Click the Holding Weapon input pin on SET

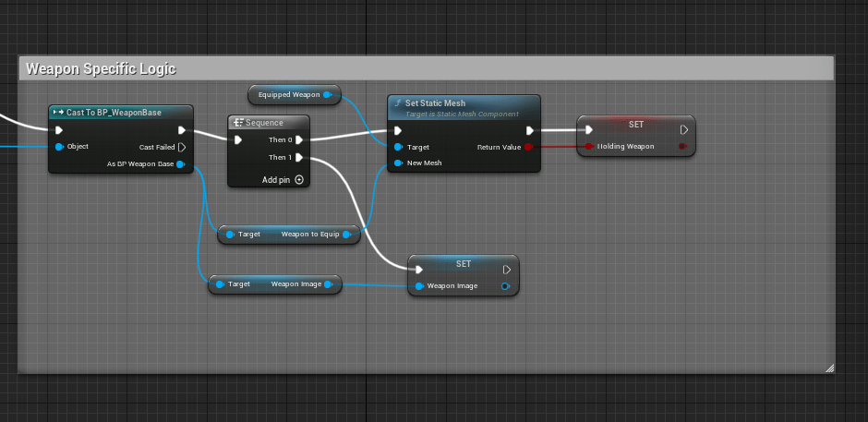click(x=588, y=146)
